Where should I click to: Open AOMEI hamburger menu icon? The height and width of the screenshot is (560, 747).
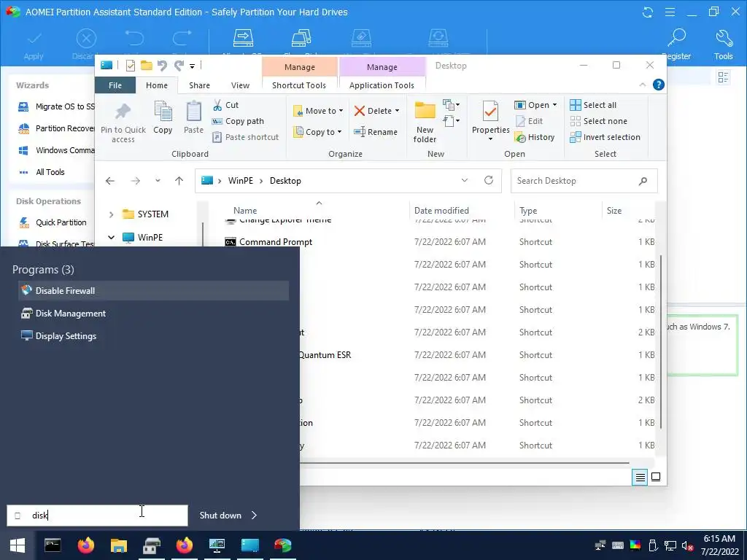click(670, 12)
